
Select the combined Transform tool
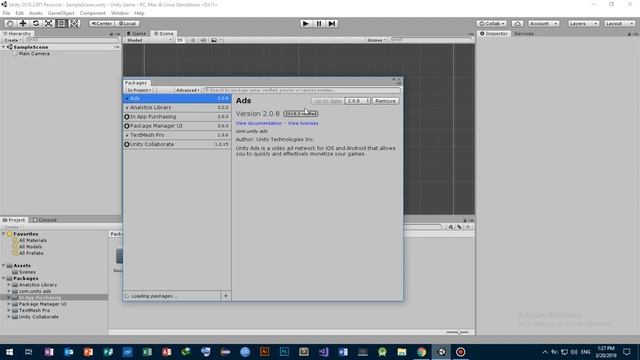click(x=75, y=24)
